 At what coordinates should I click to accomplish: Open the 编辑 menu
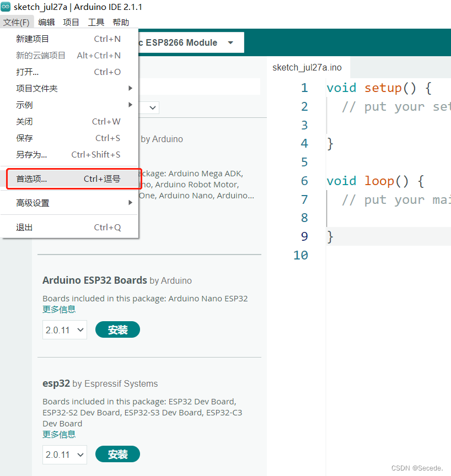pos(46,22)
